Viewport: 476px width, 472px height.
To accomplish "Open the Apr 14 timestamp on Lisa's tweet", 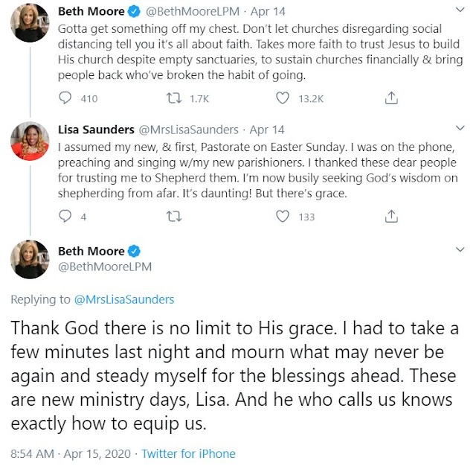I will tap(268, 130).
